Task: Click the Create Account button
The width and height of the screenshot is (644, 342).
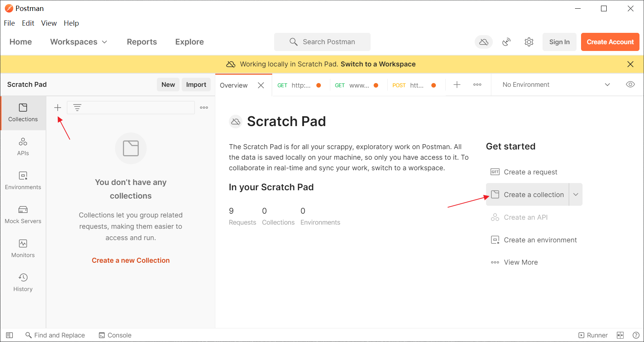Action: [x=610, y=42]
